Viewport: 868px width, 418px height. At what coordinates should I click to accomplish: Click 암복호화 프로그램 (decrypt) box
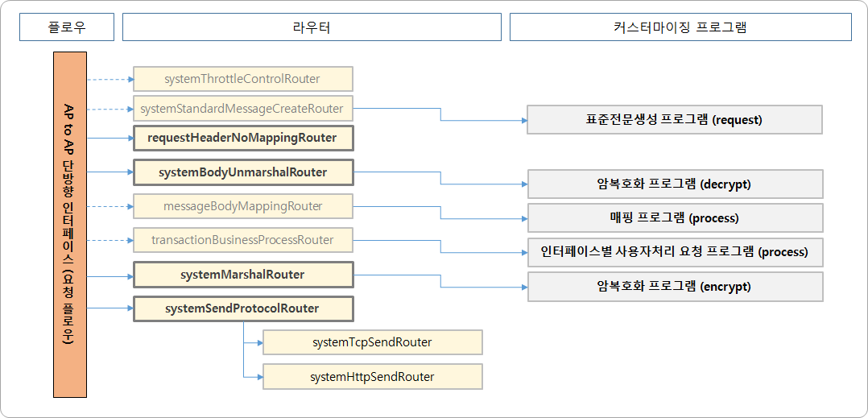[675, 184]
